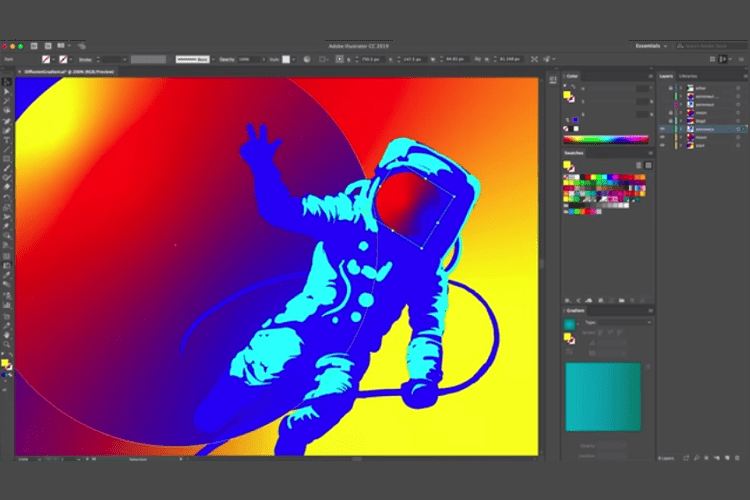Click the GPU performance rocket icon
The height and width of the screenshot is (500, 750).
click(81, 46)
